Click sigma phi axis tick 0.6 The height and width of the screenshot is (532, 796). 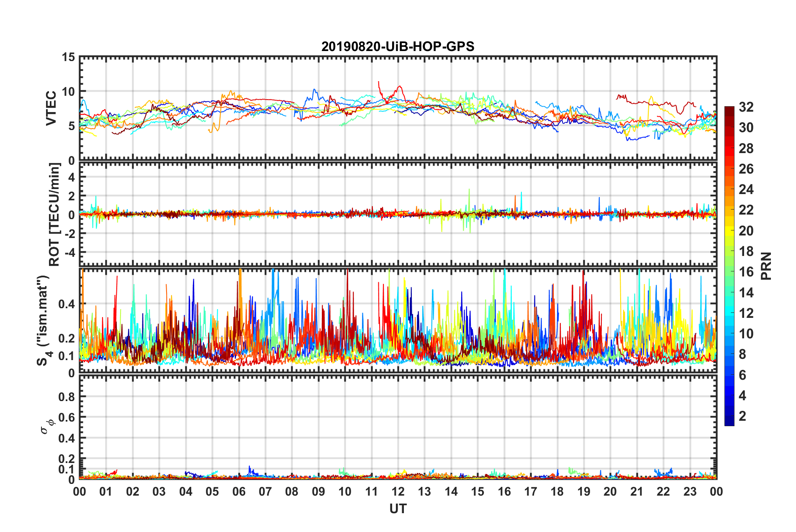click(x=67, y=417)
